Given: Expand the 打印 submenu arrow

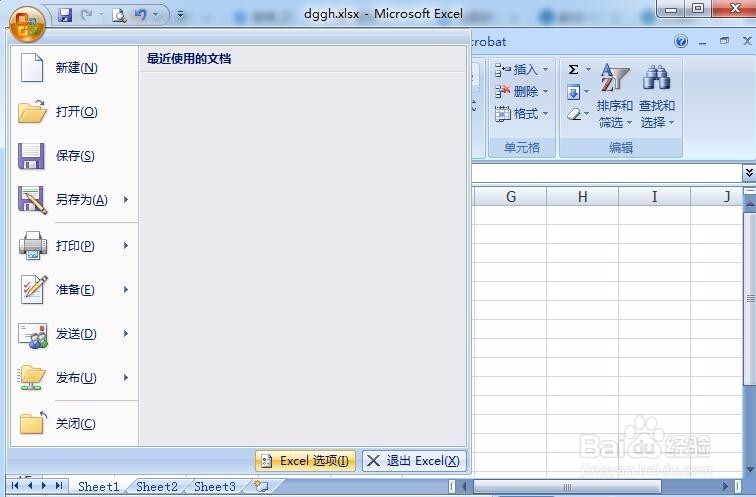Looking at the screenshot, I should click(126, 246).
